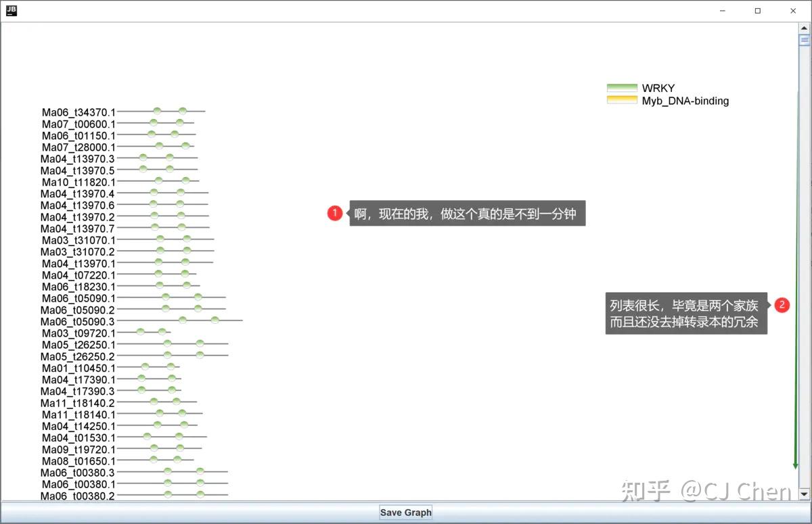Click the red number 1 annotation badge
The height and width of the screenshot is (524, 812).
[335, 214]
